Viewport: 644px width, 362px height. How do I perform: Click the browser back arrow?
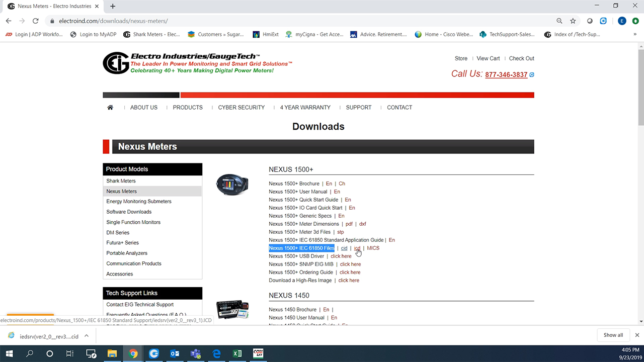9,21
